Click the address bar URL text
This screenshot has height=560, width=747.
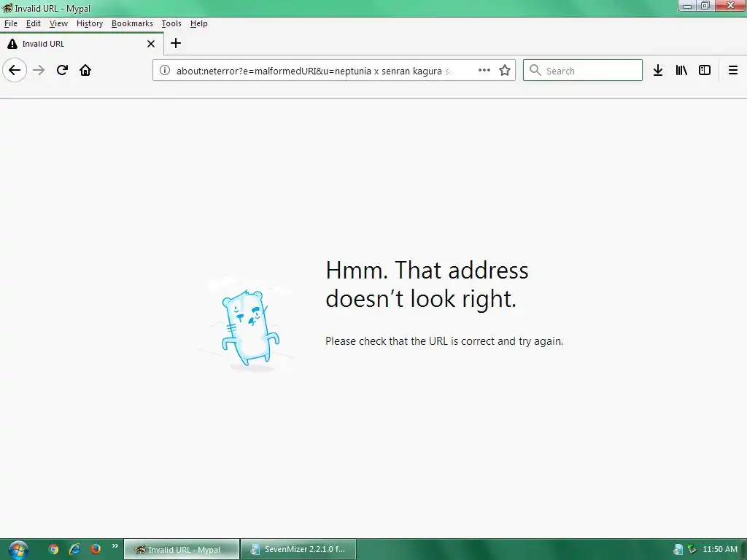tap(312, 71)
